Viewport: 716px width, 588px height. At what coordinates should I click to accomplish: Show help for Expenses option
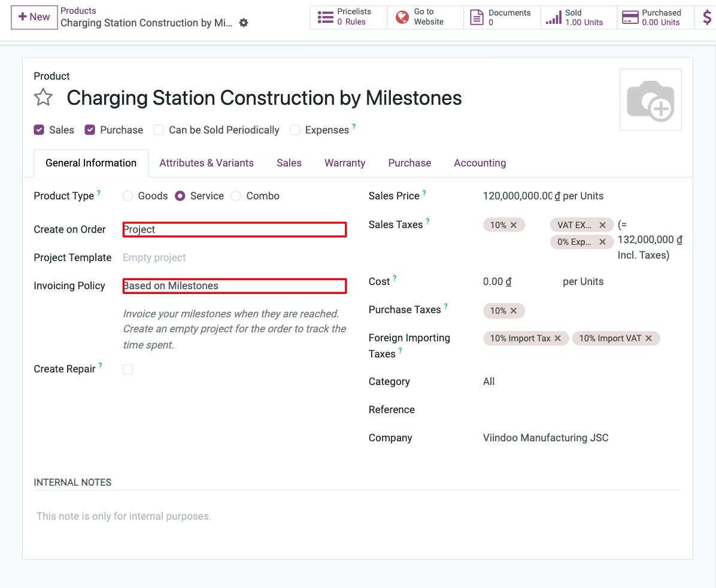click(354, 126)
